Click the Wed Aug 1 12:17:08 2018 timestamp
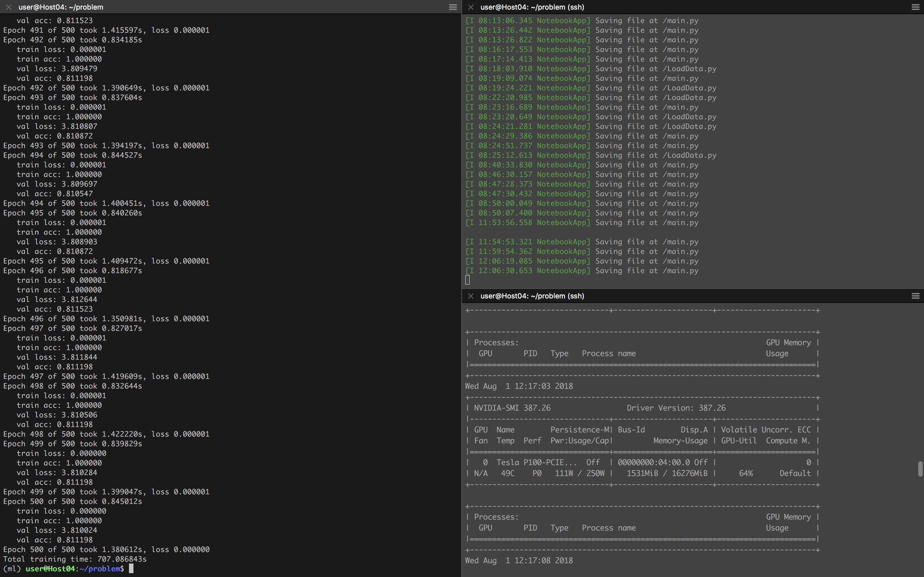Image resolution: width=924 pixels, height=577 pixels. coord(518,561)
